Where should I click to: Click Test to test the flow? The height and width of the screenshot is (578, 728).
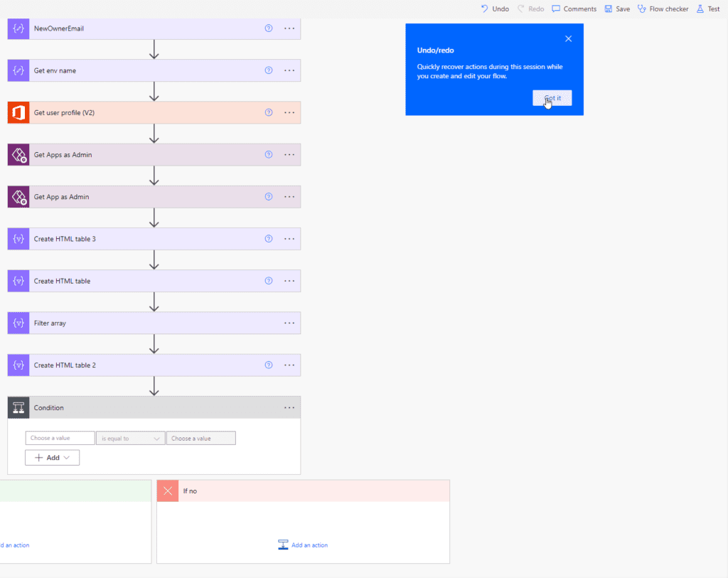click(x=708, y=9)
